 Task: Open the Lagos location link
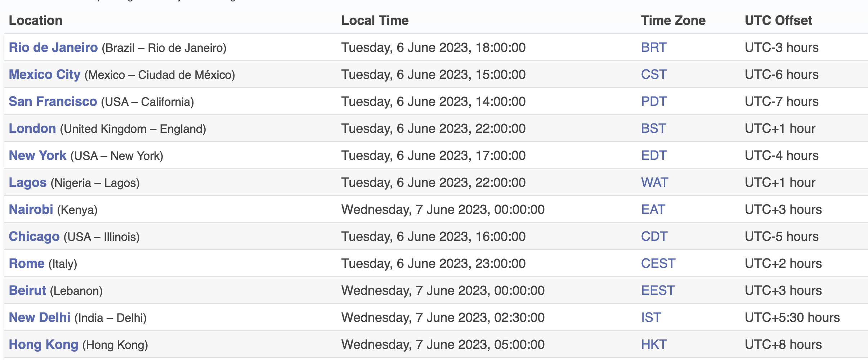pyautogui.click(x=28, y=183)
